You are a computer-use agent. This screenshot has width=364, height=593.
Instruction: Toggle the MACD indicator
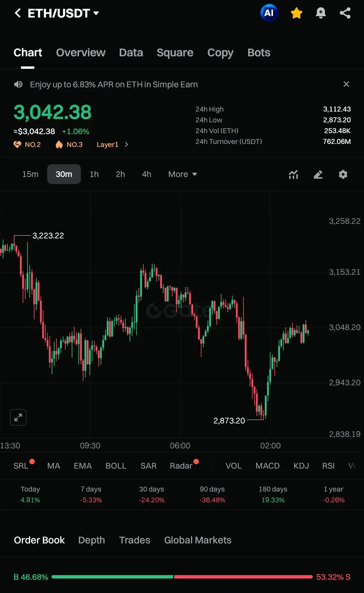[x=267, y=466]
